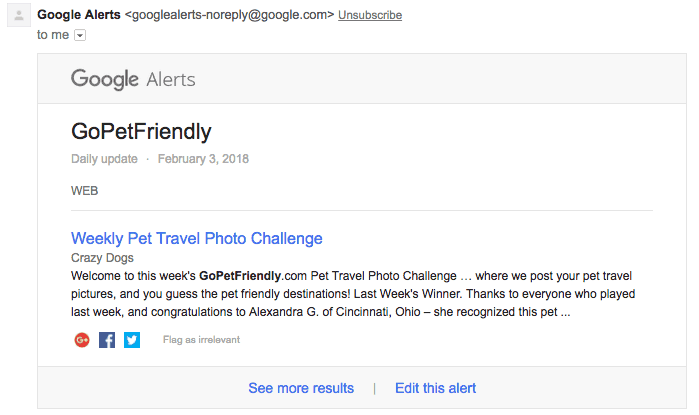Click the Google Alerts logo
Screen dimensions: 699x415
point(133,79)
